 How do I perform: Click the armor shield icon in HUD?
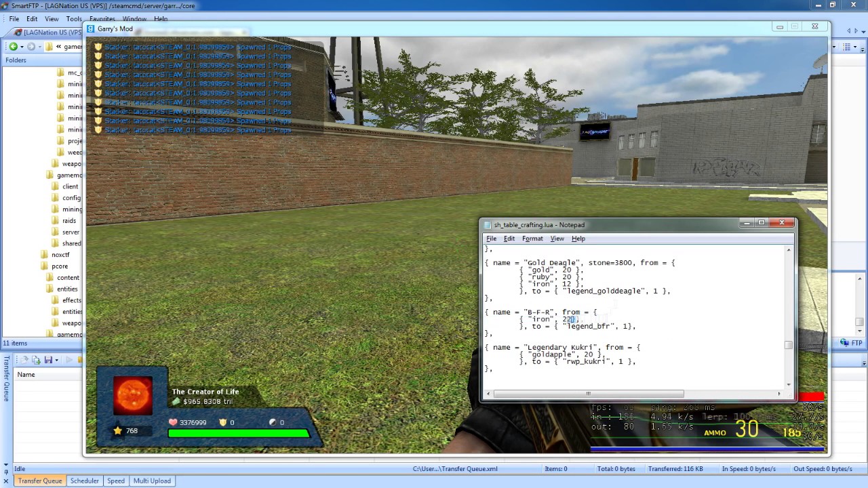click(x=222, y=422)
